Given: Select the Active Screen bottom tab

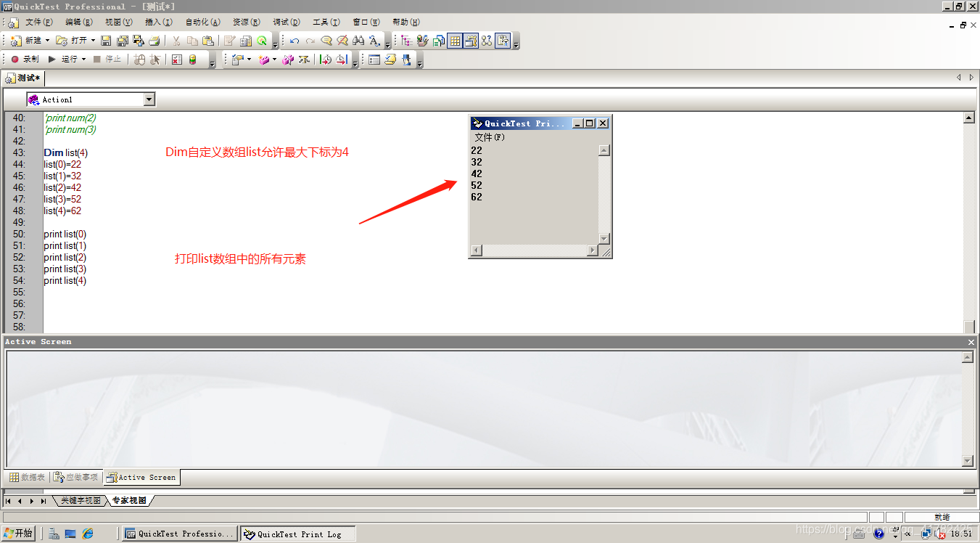Looking at the screenshot, I should tap(141, 478).
